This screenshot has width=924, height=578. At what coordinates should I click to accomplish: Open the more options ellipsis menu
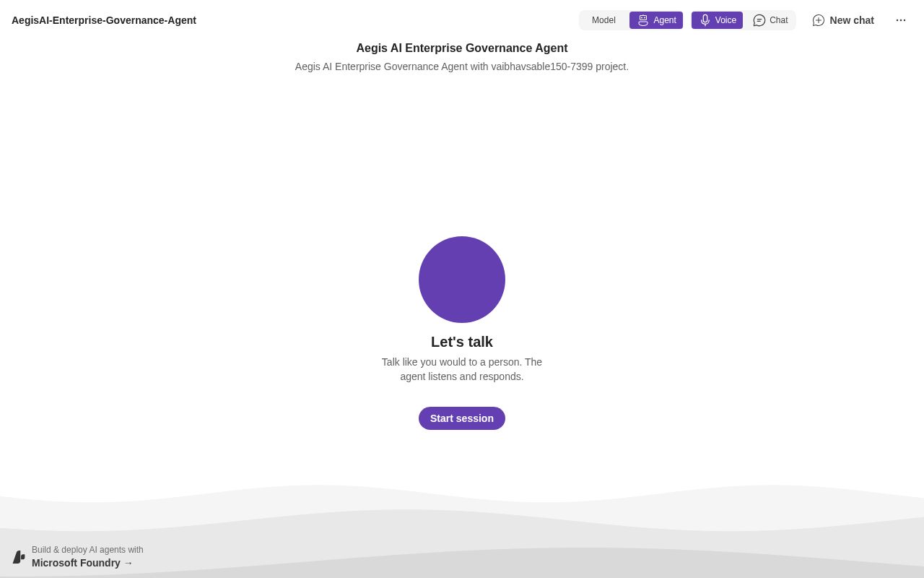(901, 20)
